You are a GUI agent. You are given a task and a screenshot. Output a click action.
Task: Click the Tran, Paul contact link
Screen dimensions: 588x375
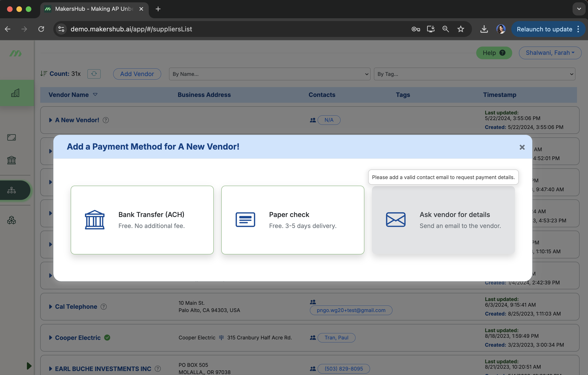click(x=336, y=338)
